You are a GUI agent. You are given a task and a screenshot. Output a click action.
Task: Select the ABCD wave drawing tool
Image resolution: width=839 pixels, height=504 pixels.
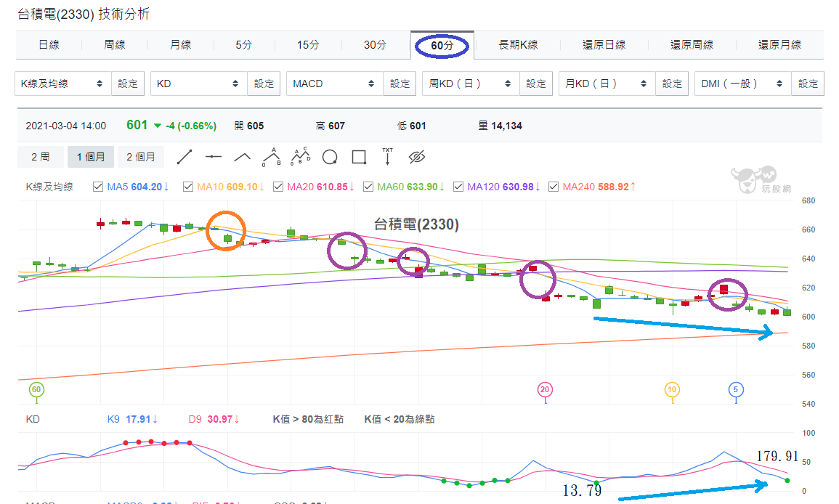point(301,156)
